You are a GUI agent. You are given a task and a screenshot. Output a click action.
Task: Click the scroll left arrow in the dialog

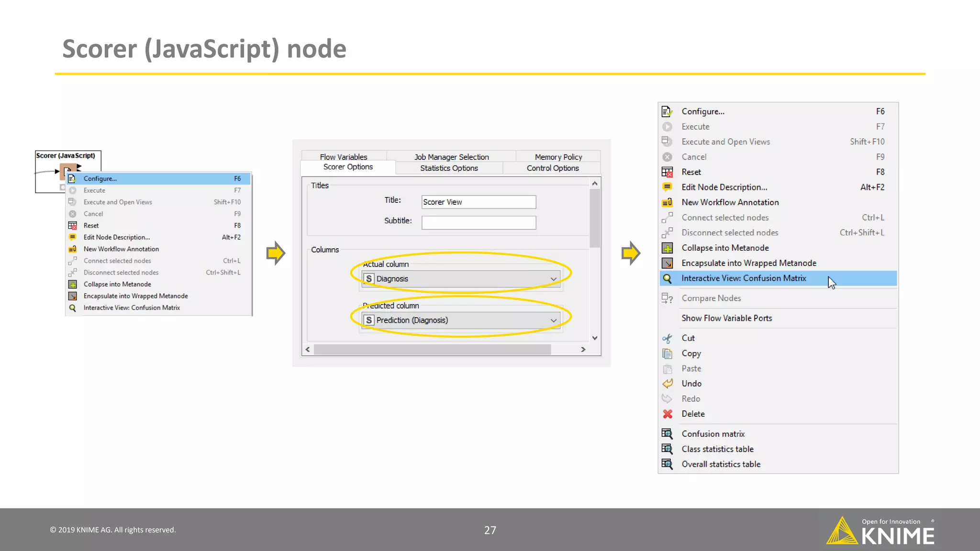coord(308,350)
